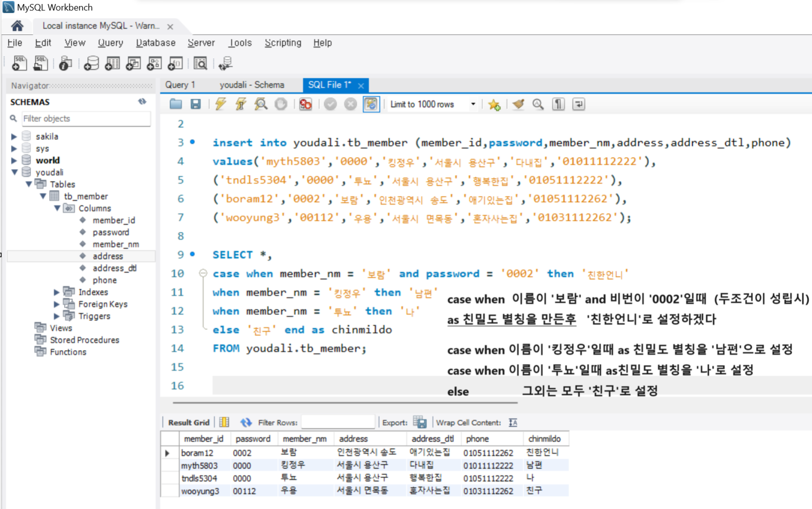The width and height of the screenshot is (812, 509).
Task: Open a SQL script file in new tab
Action: coord(40,63)
